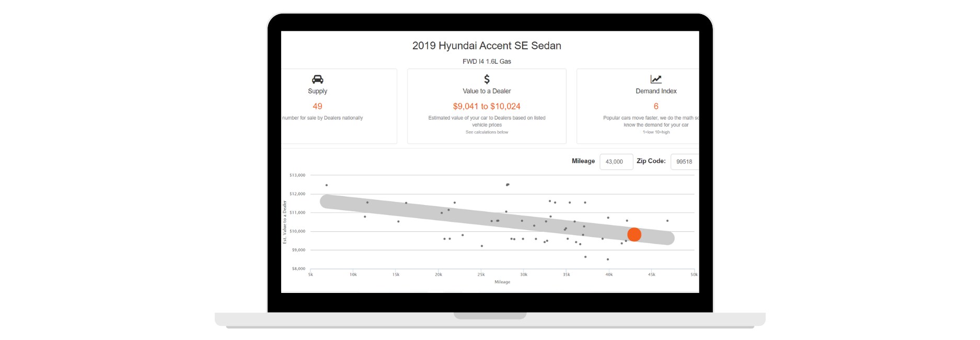Viewport: 980px width, 340px height.
Task: Select the leftmost data point near $12,500
Action: point(327,185)
